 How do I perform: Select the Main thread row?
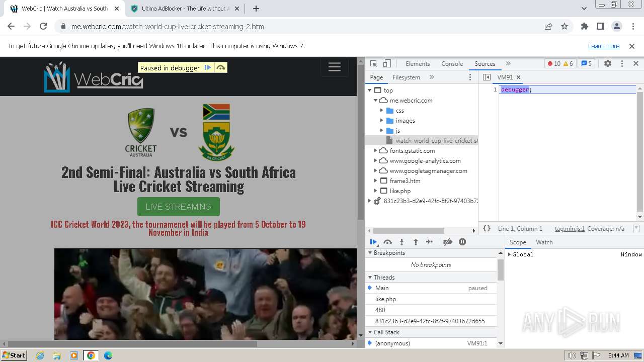click(431, 288)
